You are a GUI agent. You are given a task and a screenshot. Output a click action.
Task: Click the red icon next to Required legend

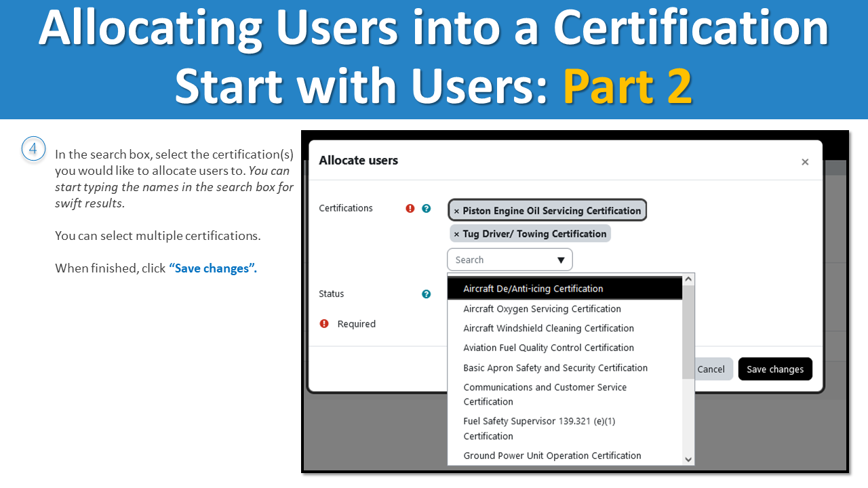pyautogui.click(x=323, y=324)
